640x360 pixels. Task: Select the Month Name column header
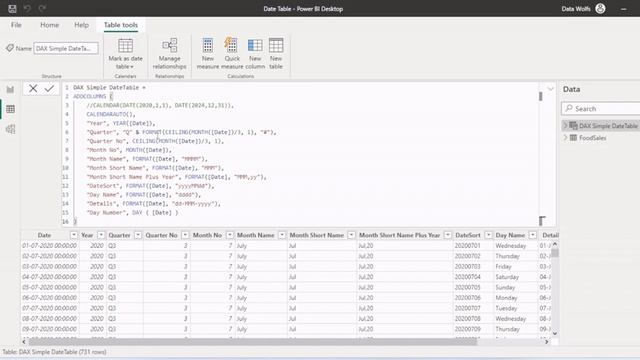[x=256, y=235]
